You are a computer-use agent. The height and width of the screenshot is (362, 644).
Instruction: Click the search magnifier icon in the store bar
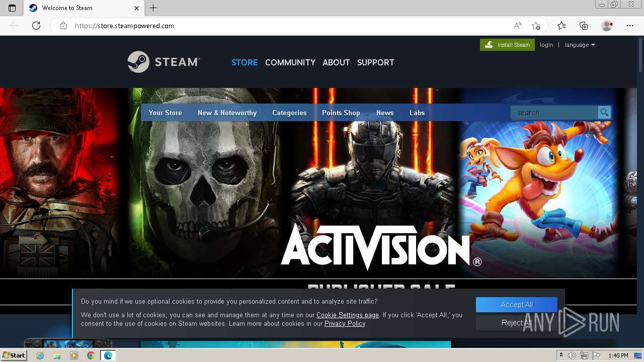(604, 113)
